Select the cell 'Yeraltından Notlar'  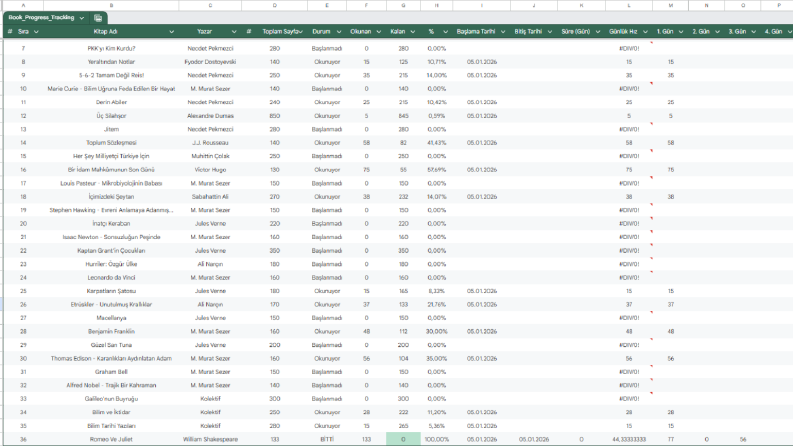[111, 62]
